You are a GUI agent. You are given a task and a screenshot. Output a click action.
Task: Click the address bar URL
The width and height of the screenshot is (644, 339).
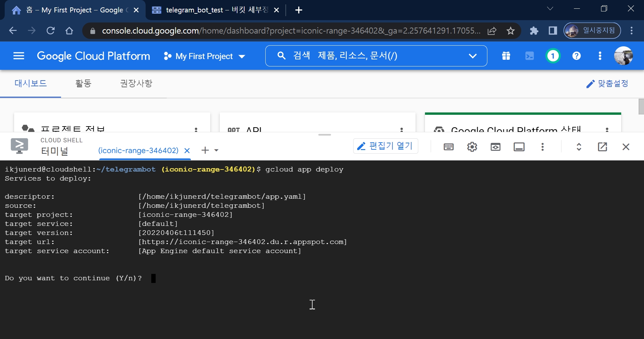pyautogui.click(x=291, y=31)
